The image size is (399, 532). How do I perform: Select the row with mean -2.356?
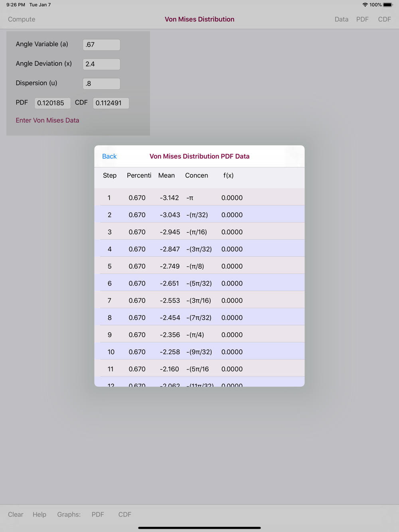[x=199, y=334]
